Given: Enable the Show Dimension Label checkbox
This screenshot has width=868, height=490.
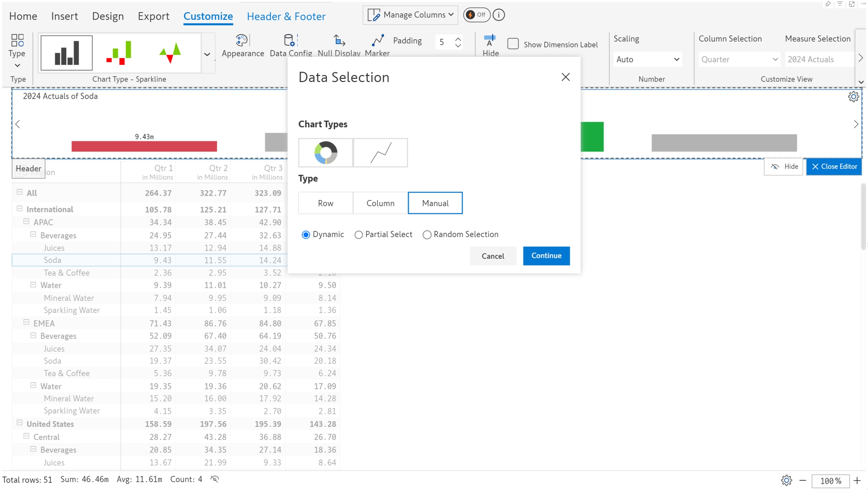Looking at the screenshot, I should (x=513, y=44).
